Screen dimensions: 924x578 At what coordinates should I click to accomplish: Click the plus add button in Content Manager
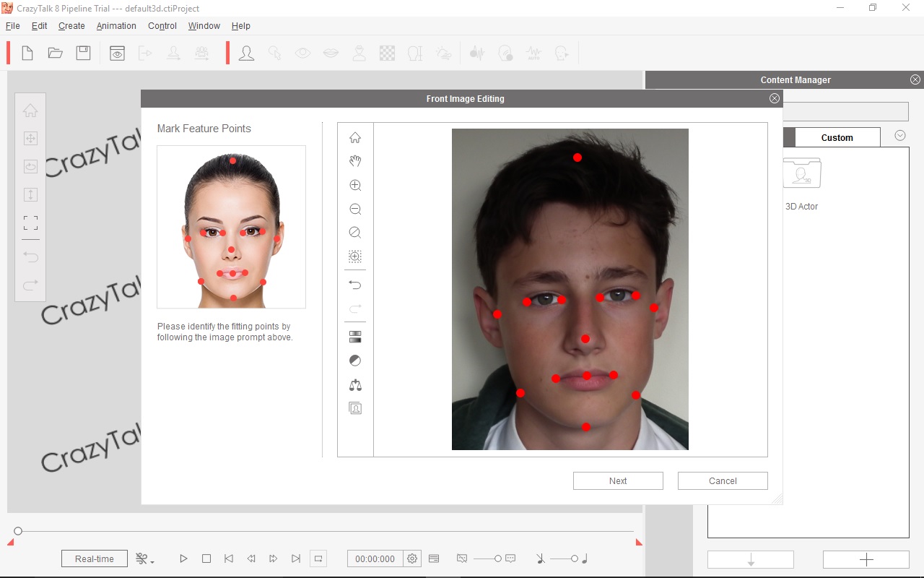tap(866, 559)
